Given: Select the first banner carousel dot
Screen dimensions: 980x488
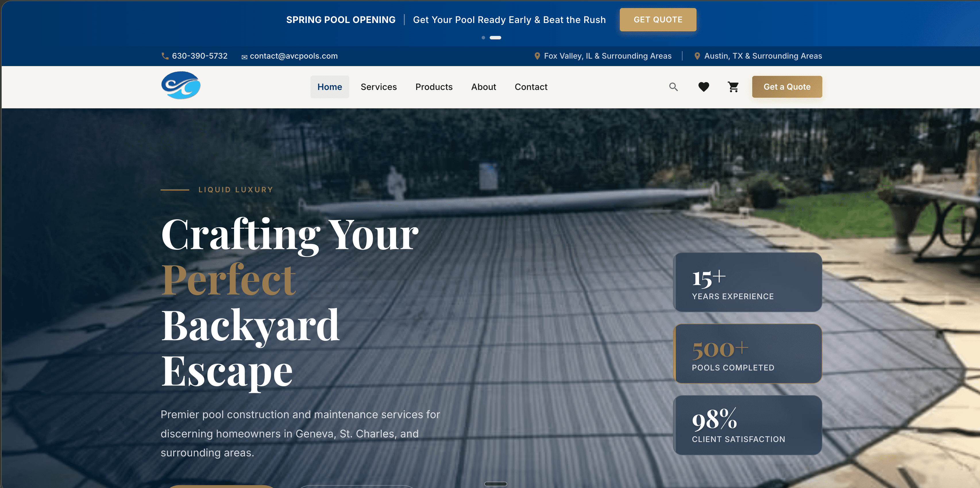Looking at the screenshot, I should coord(483,38).
